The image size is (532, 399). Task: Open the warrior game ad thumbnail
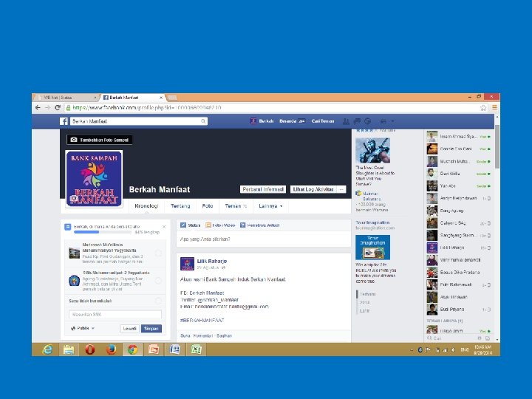pos(372,150)
